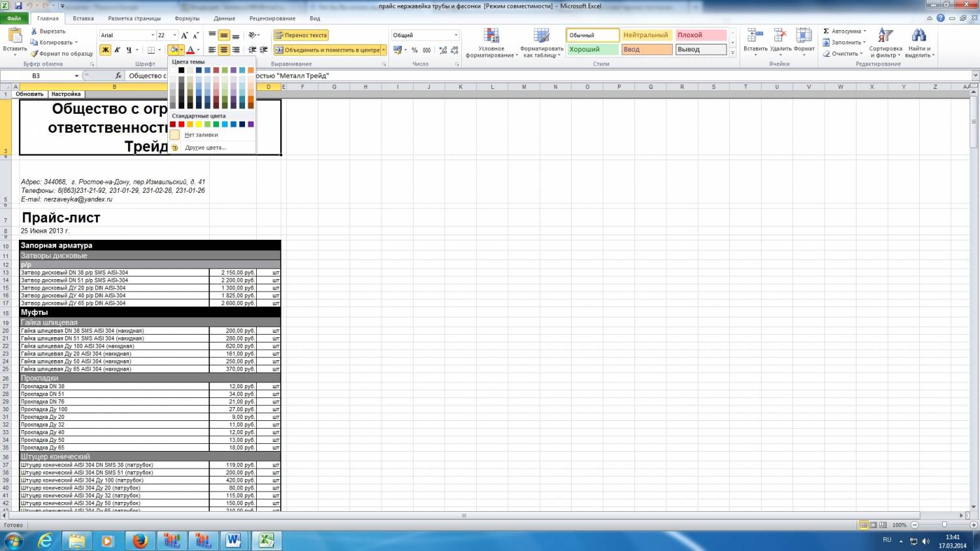Click the Format Painter brush icon
This screenshot has width=980, height=551.
point(35,54)
